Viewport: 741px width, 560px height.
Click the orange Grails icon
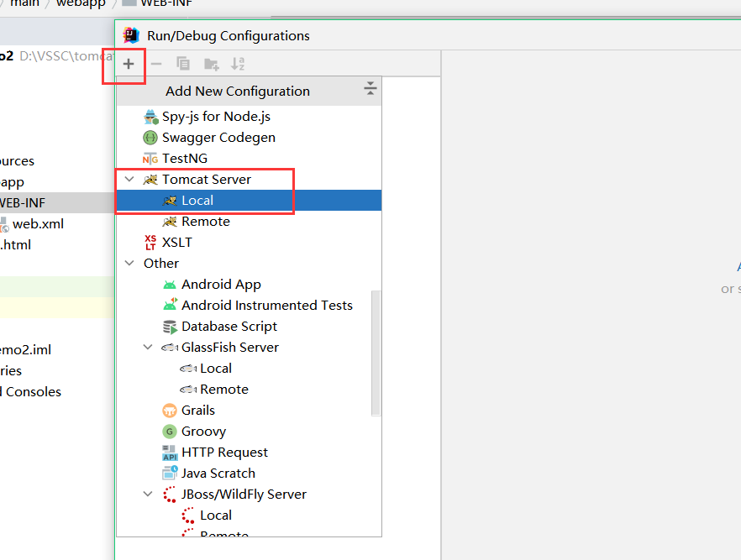pyautogui.click(x=169, y=411)
